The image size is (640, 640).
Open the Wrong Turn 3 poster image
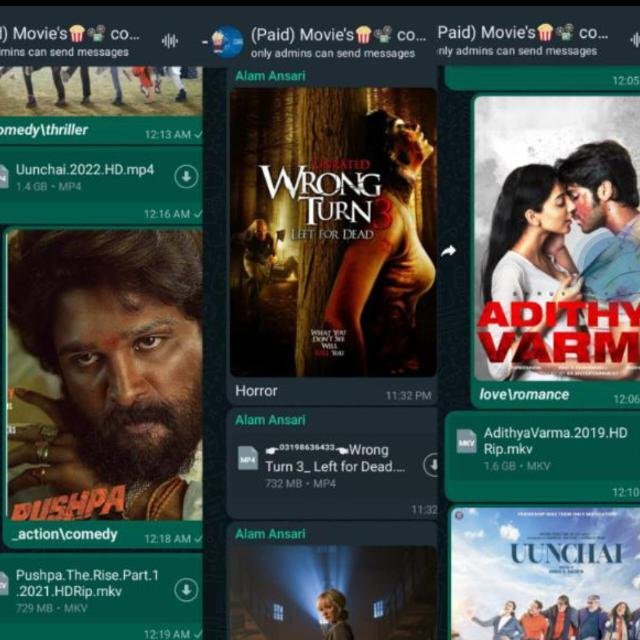click(x=333, y=232)
